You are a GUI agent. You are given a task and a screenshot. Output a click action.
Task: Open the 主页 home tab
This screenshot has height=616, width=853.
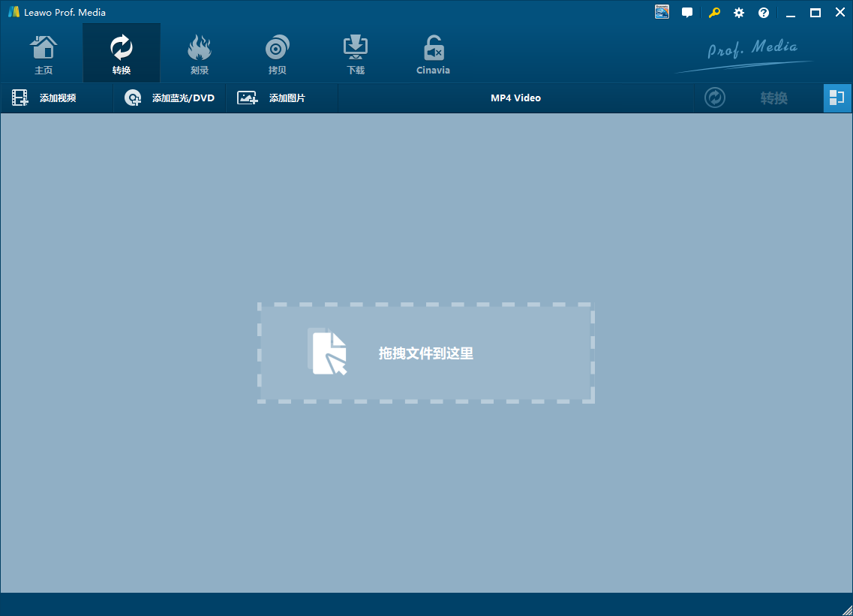click(x=44, y=54)
